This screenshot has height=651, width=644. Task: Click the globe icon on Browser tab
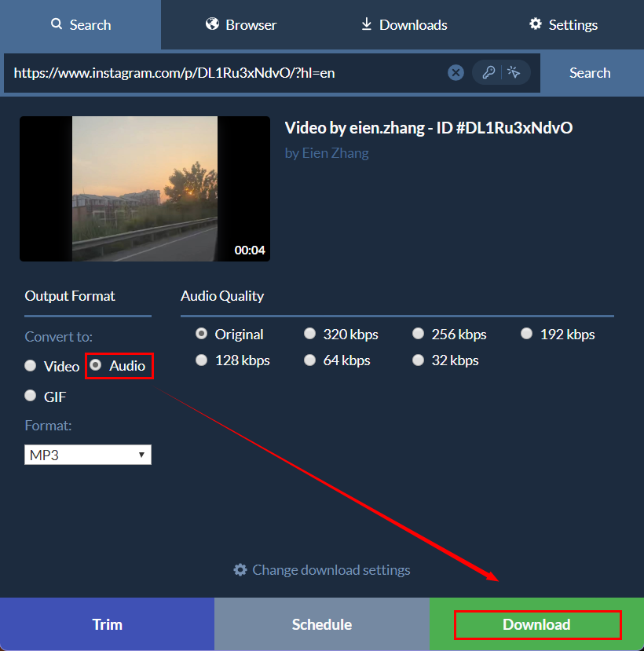pos(213,24)
